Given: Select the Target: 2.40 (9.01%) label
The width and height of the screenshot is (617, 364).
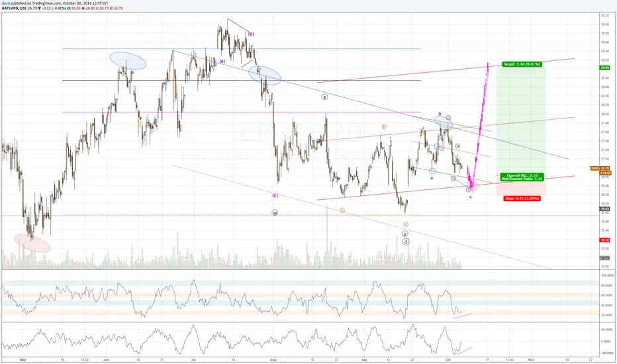Looking at the screenshot, I should coord(522,64).
